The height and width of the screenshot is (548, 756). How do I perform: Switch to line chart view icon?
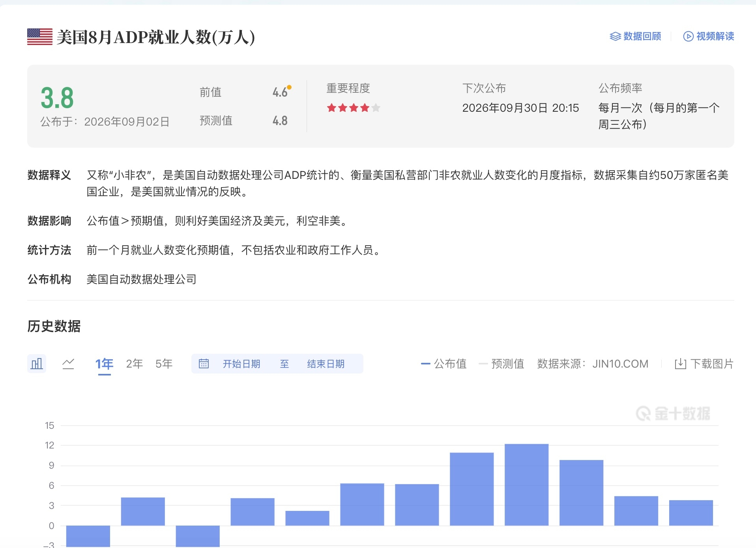tap(68, 364)
